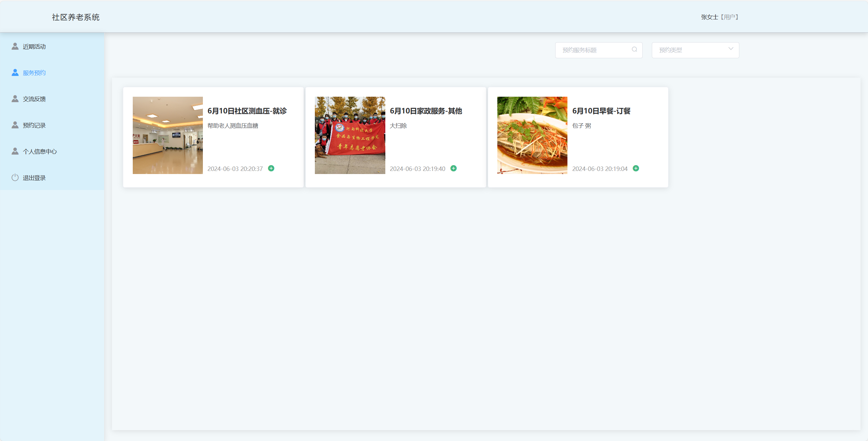868x441 pixels.
Task: Click the volunteer group photo on 家政服务 card
Action: click(350, 135)
